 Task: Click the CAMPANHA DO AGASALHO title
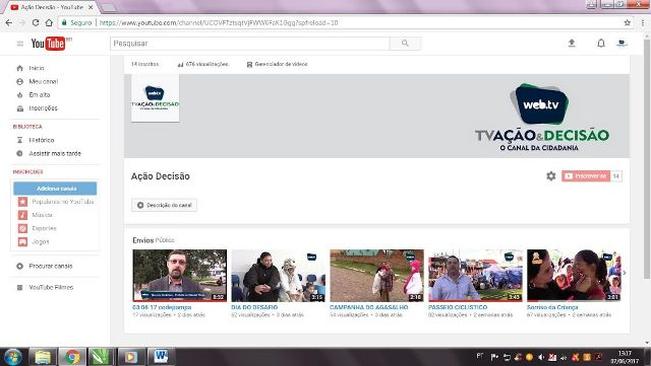coord(369,307)
